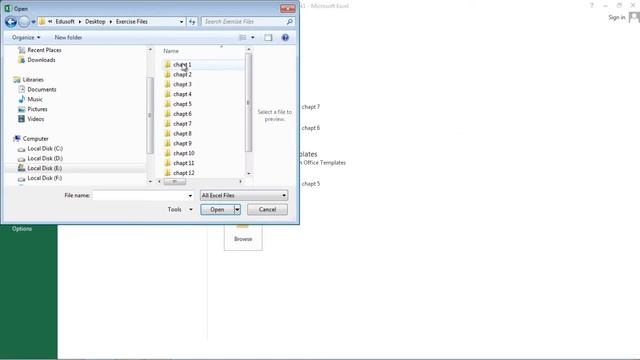Click the Excel Help icon in title bar
Image resolution: width=640 pixels, height=360 pixels.
click(591, 6)
